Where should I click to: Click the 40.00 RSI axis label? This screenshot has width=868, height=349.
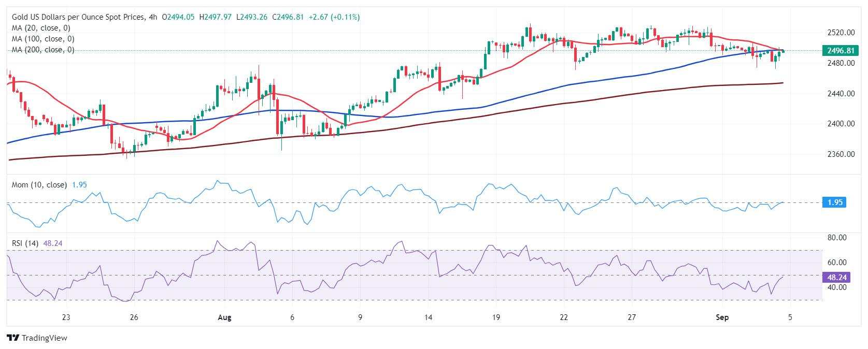pos(837,287)
